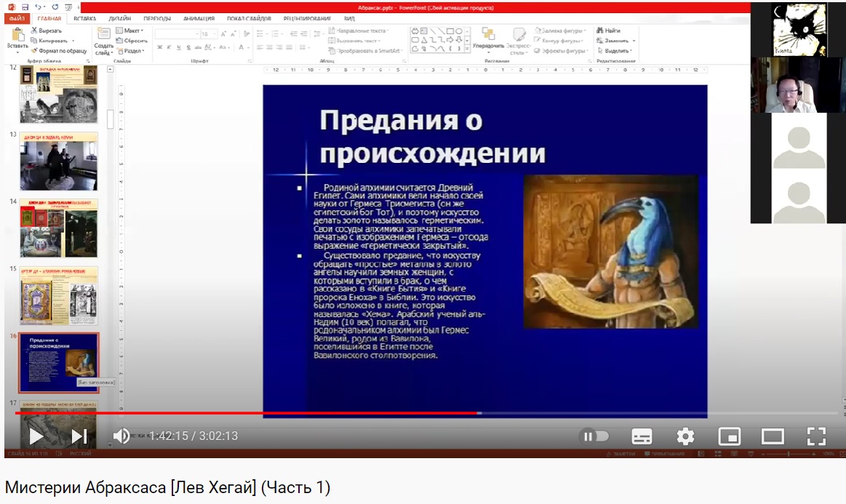
Task: Toggle bold (Ж) formatting
Action: (160, 47)
